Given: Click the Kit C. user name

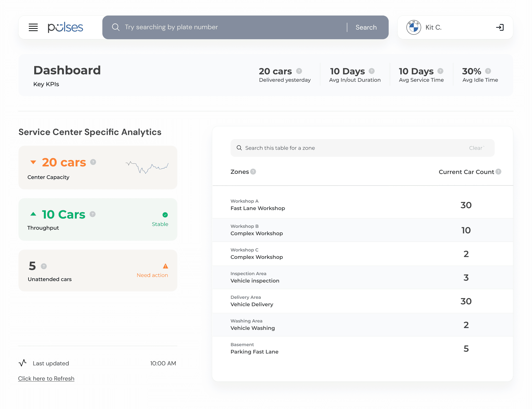Looking at the screenshot, I should coord(433,27).
